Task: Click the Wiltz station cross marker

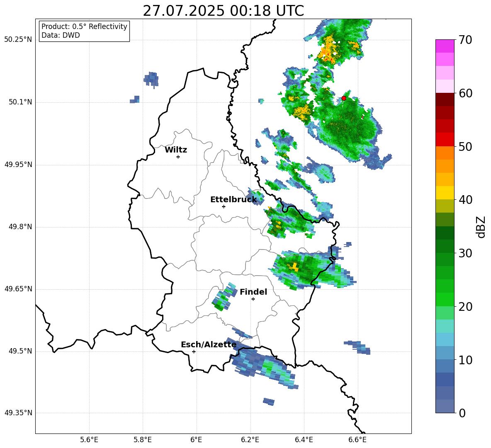Action: 178,157
